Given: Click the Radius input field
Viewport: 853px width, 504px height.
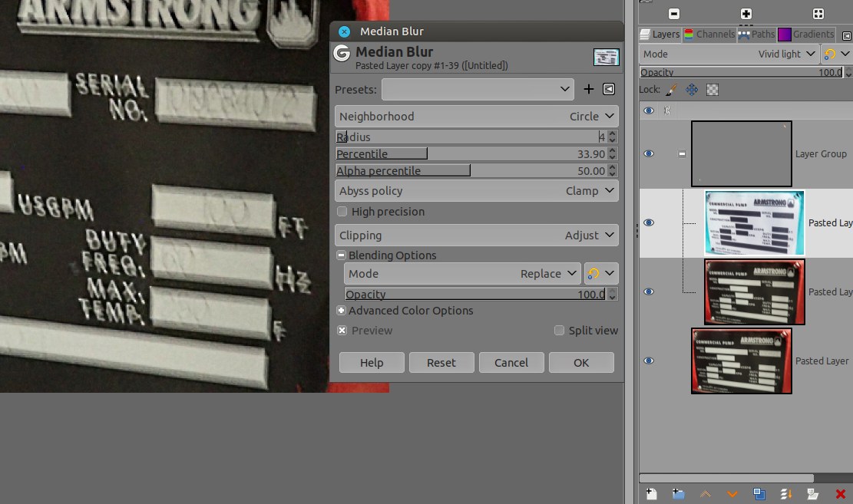Looking at the screenshot, I should (x=471, y=137).
